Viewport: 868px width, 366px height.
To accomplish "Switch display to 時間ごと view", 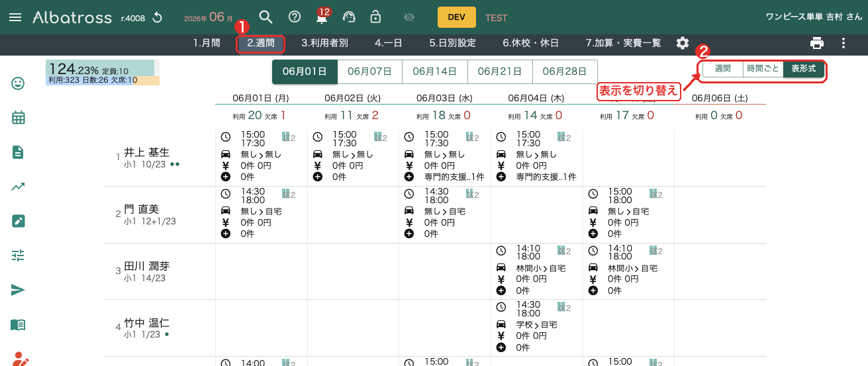I will click(x=763, y=69).
